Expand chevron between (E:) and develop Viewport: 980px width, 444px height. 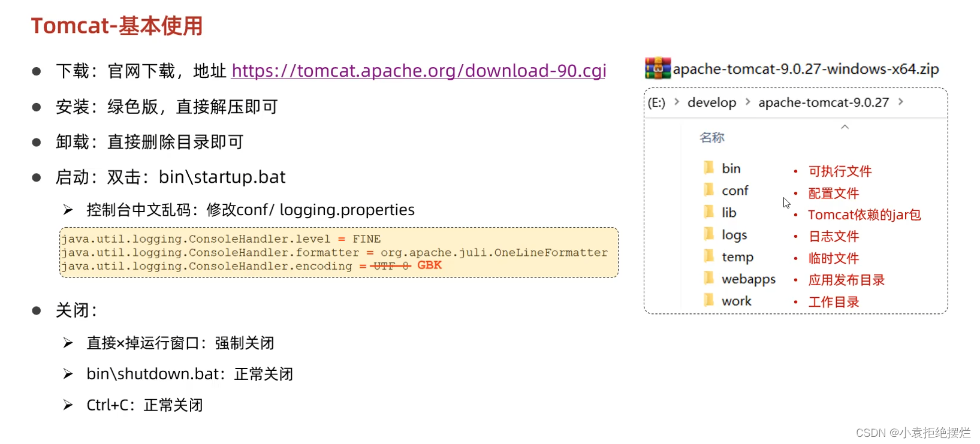[x=677, y=102]
